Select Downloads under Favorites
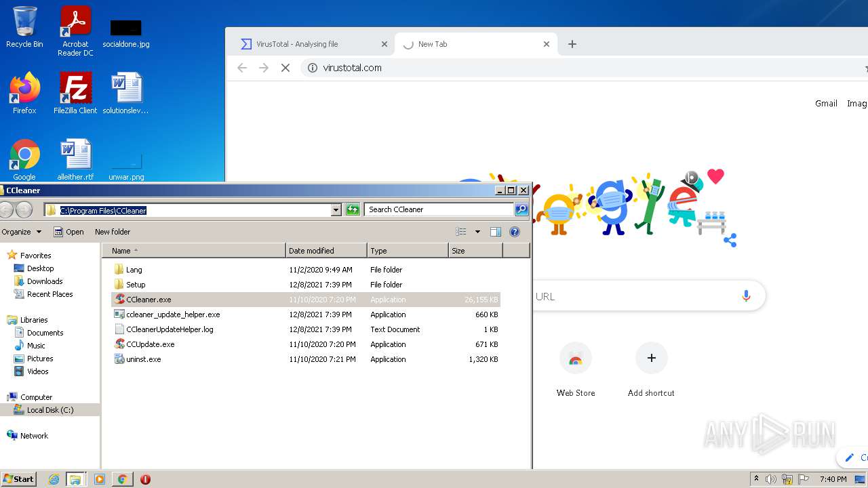Screen dimensions: 868x488 (39, 281)
